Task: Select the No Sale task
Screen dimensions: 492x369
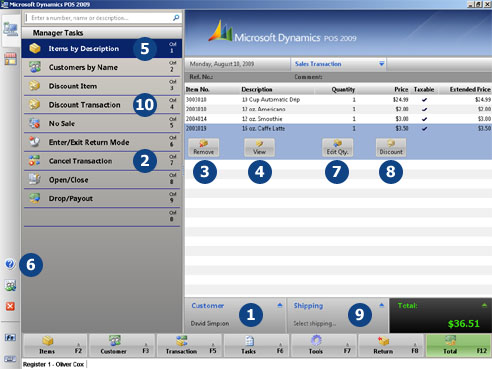Action: tap(102, 123)
